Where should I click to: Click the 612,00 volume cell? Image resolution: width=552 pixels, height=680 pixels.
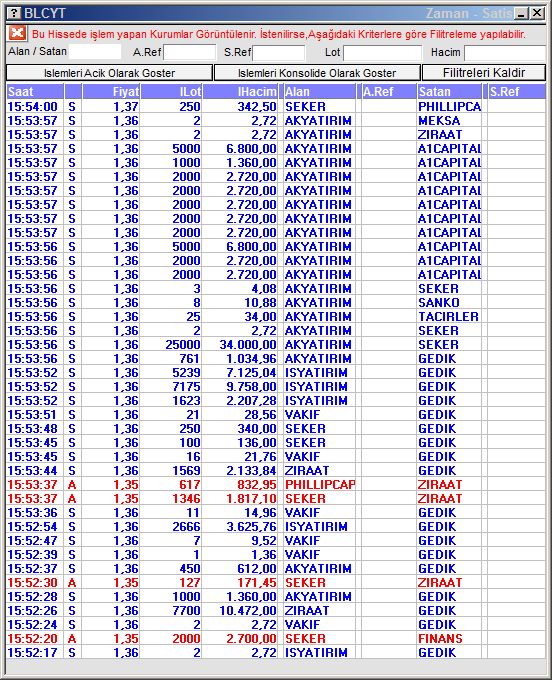240,569
